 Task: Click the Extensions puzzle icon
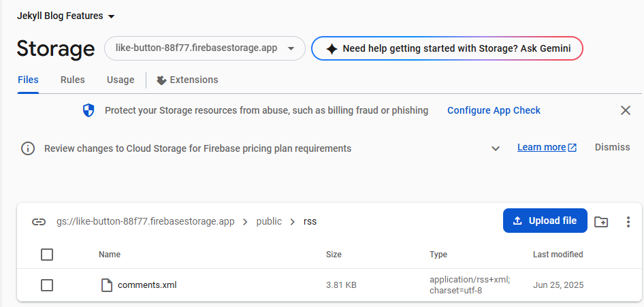(161, 80)
